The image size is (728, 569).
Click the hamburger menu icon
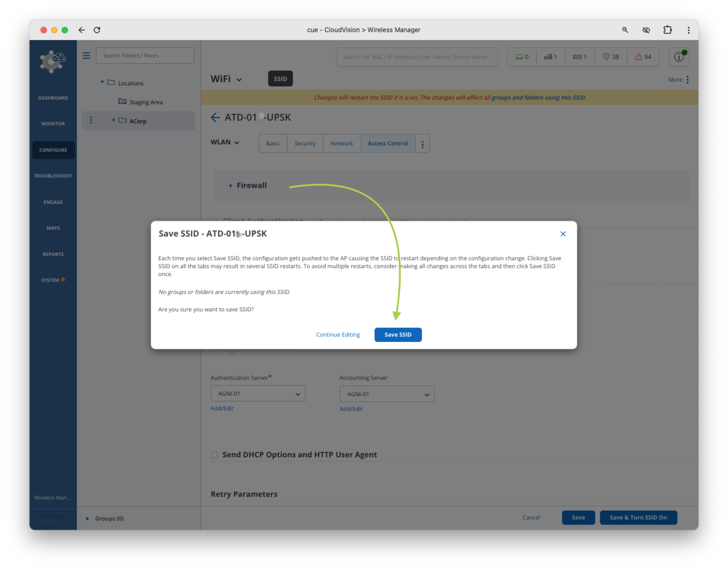(86, 55)
